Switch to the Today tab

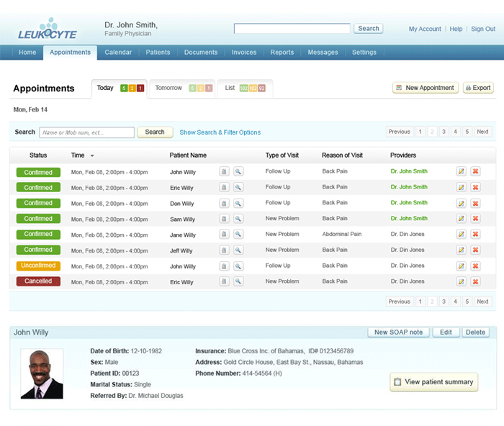(120, 89)
